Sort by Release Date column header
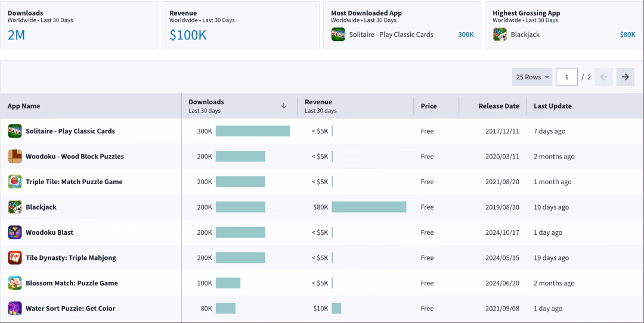 [x=499, y=106]
